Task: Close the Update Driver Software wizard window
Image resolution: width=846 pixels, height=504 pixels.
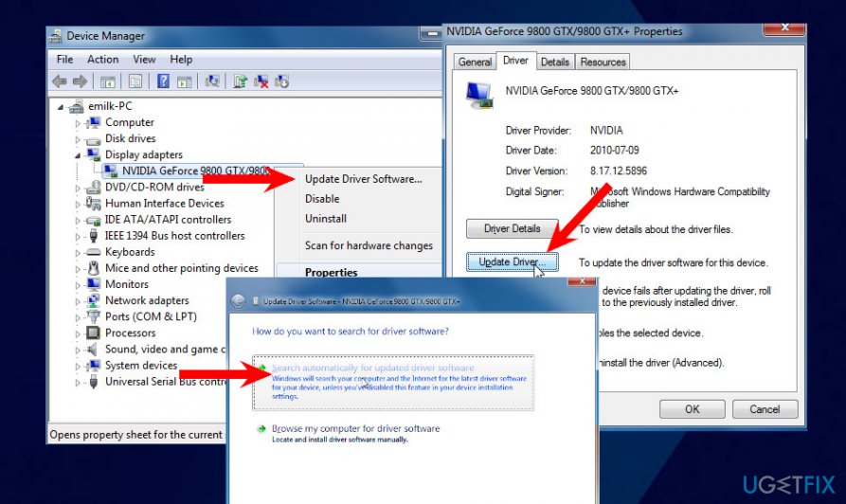Action: [x=582, y=281]
